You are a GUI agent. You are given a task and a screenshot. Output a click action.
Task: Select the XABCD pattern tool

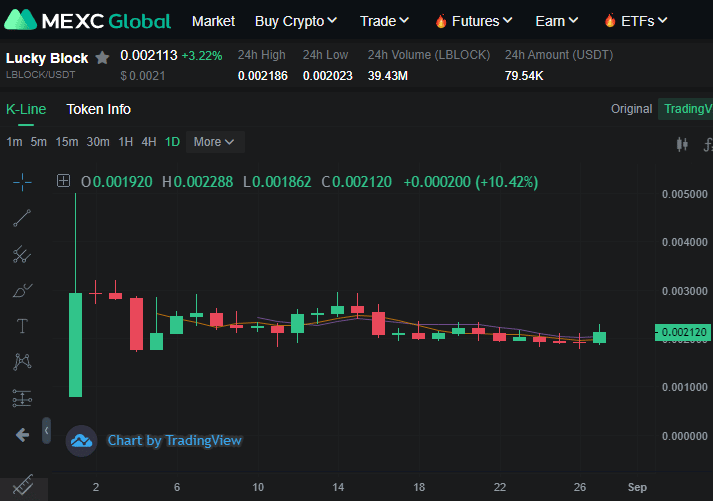coord(22,361)
